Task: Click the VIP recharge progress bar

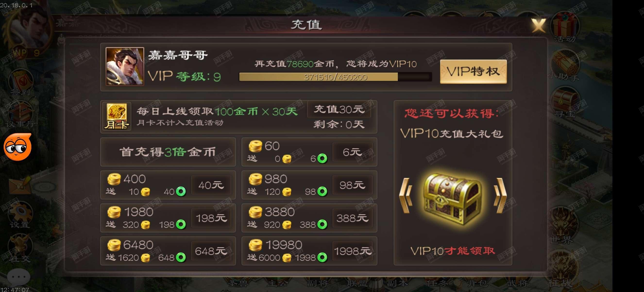Action: click(x=336, y=77)
